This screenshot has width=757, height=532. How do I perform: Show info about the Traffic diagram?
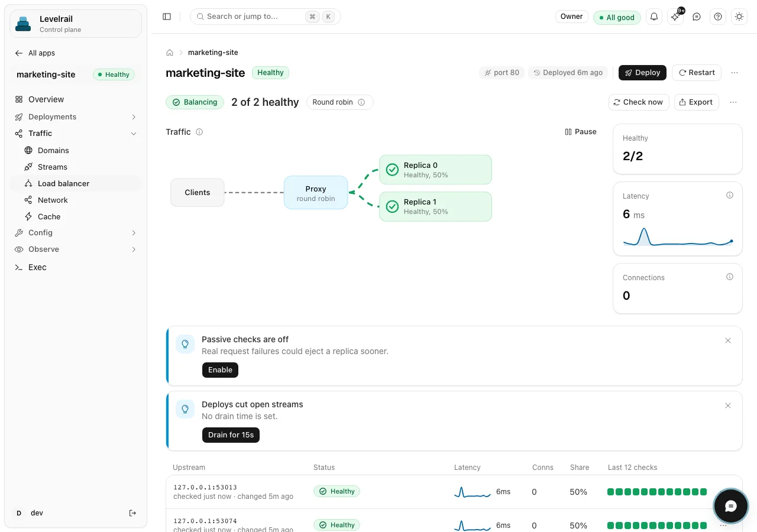click(x=199, y=132)
